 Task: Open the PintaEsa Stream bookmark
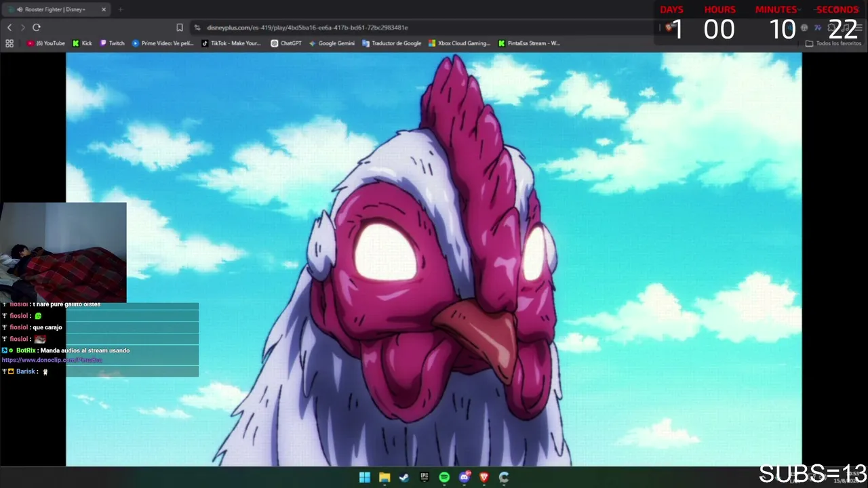pos(529,43)
